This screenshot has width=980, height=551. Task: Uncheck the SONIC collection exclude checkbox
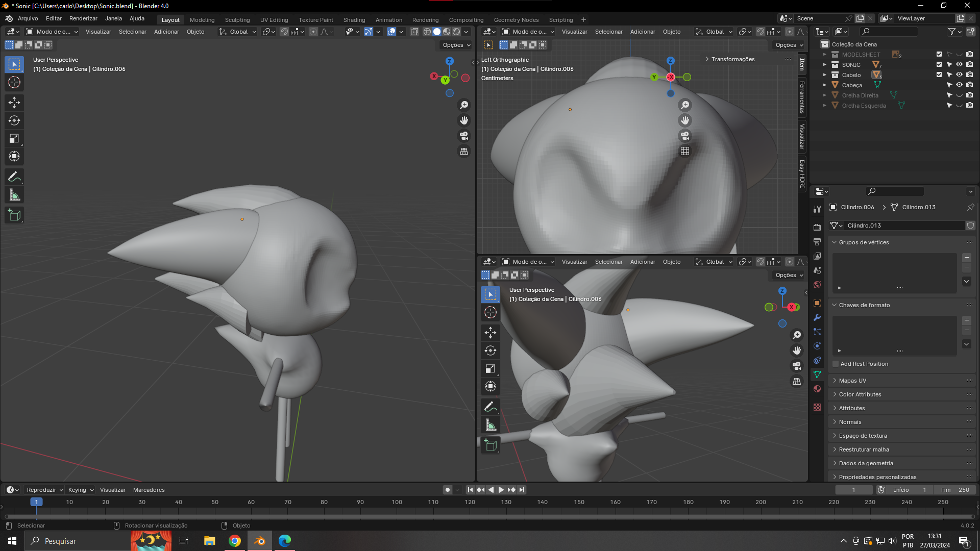[x=939, y=64]
